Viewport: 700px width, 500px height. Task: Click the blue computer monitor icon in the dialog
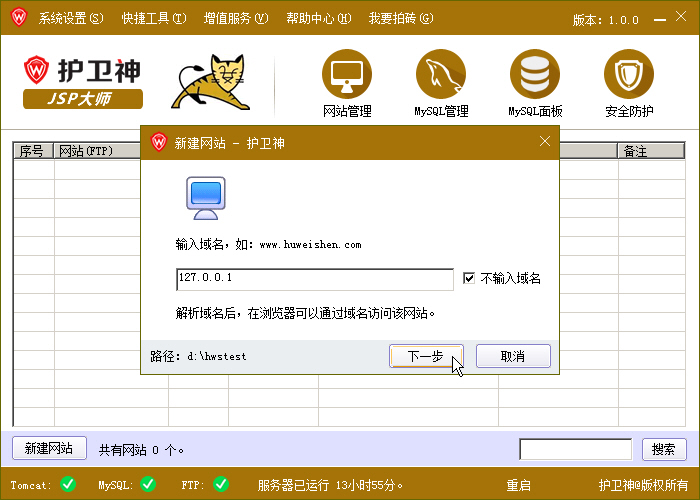click(x=206, y=198)
